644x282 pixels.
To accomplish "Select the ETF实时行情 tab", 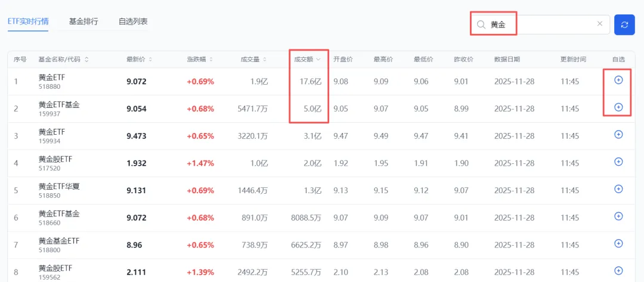I will point(28,21).
